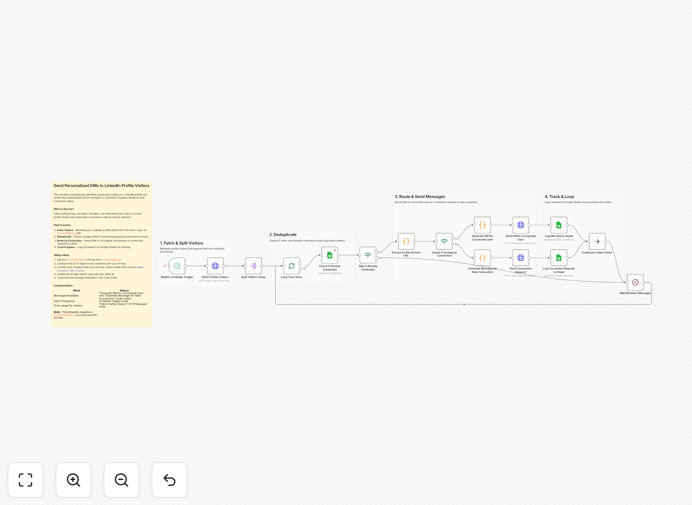Viewport: 692px width, 505px height.
Task: Select the Send DM to Connected User node
Action: click(x=520, y=225)
